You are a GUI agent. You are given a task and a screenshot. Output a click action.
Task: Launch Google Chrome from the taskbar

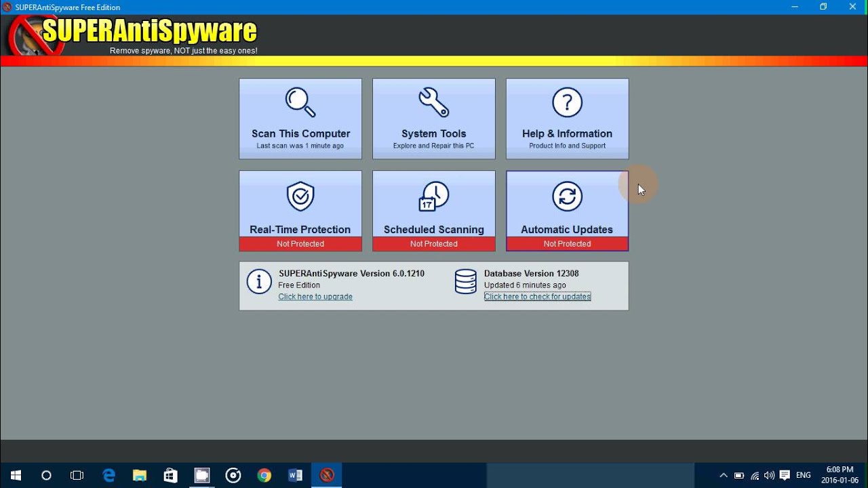(x=264, y=476)
